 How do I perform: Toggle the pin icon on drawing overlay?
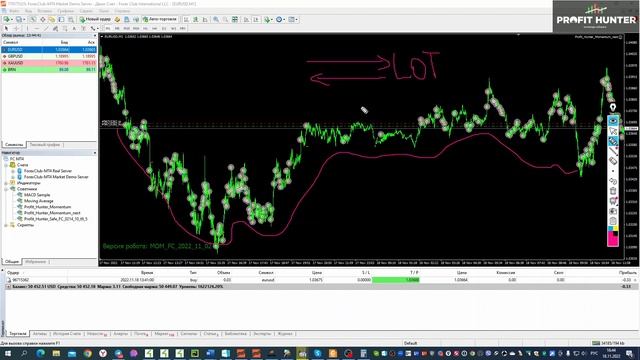(x=613, y=107)
